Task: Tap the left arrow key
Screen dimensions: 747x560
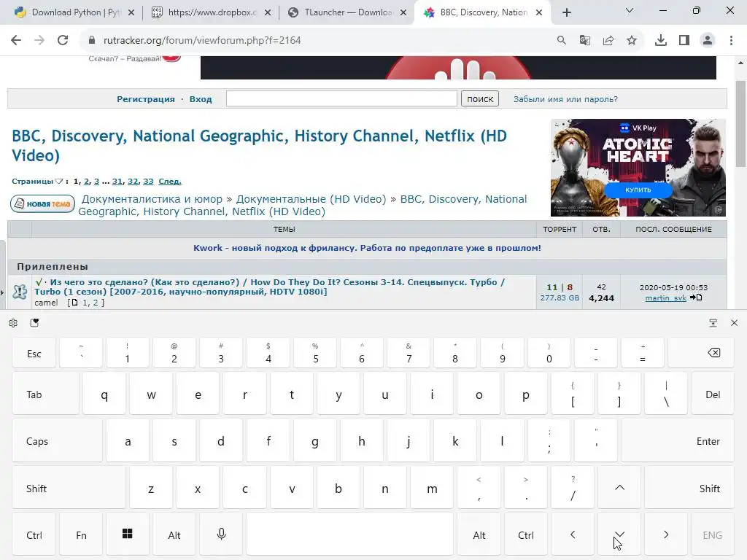Action: point(573,534)
